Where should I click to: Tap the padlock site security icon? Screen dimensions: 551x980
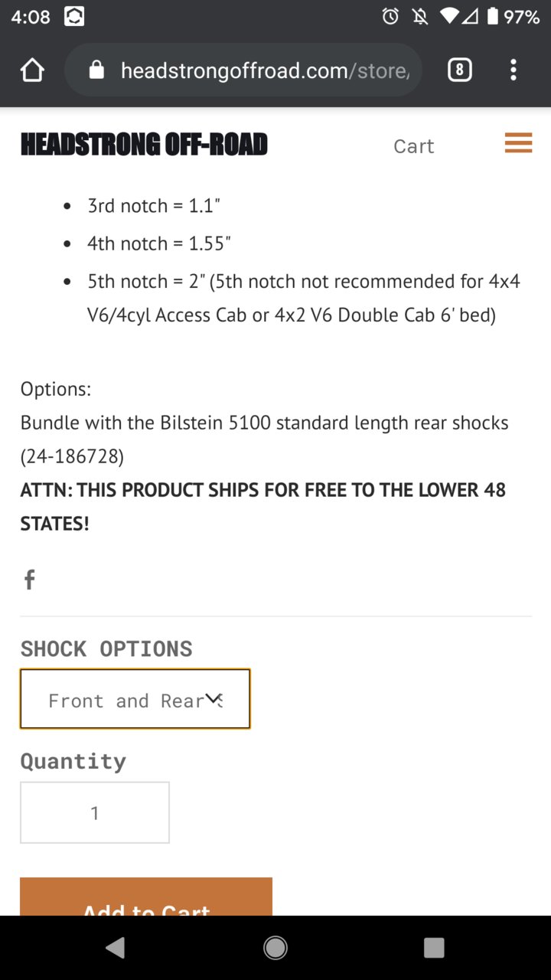(x=96, y=70)
